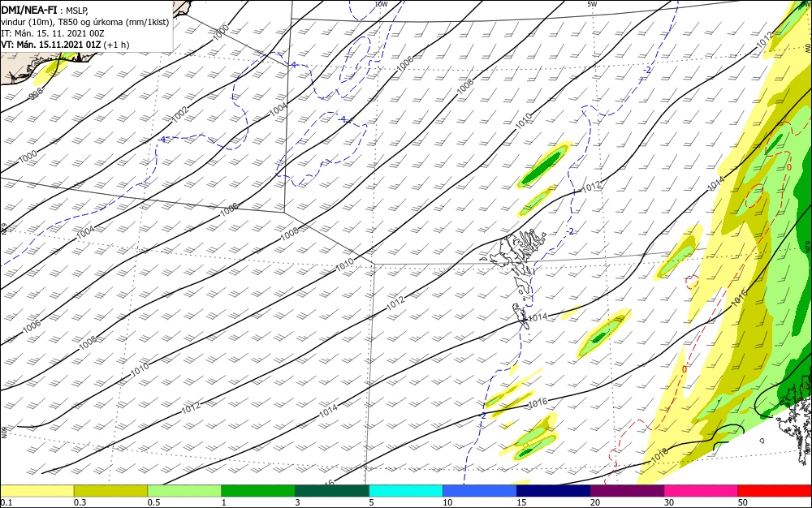Choose the navy 15–20 mm legend swatch
This screenshot has height=508, width=812.
pos(553,491)
